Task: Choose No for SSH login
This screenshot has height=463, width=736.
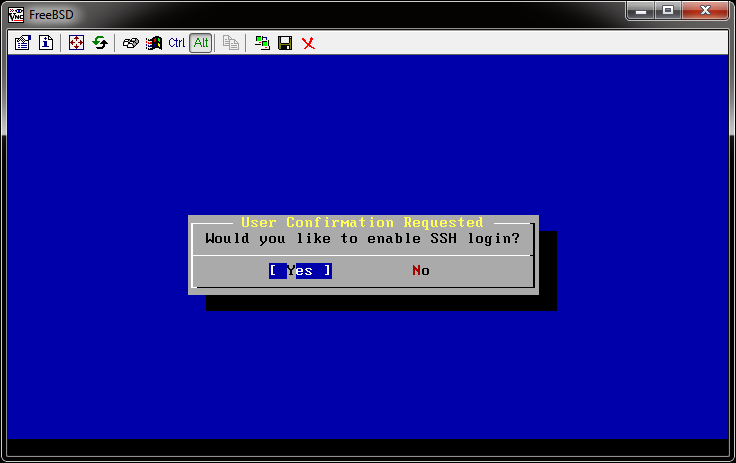Action: (x=421, y=270)
